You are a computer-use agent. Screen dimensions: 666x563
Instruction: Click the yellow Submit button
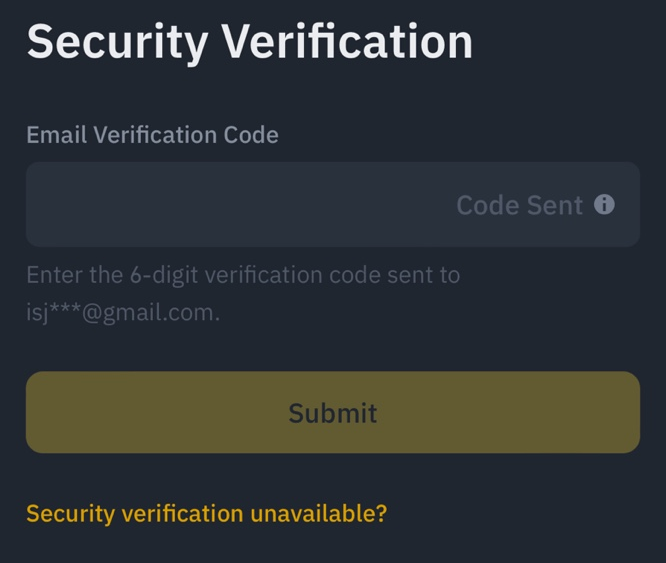(333, 412)
